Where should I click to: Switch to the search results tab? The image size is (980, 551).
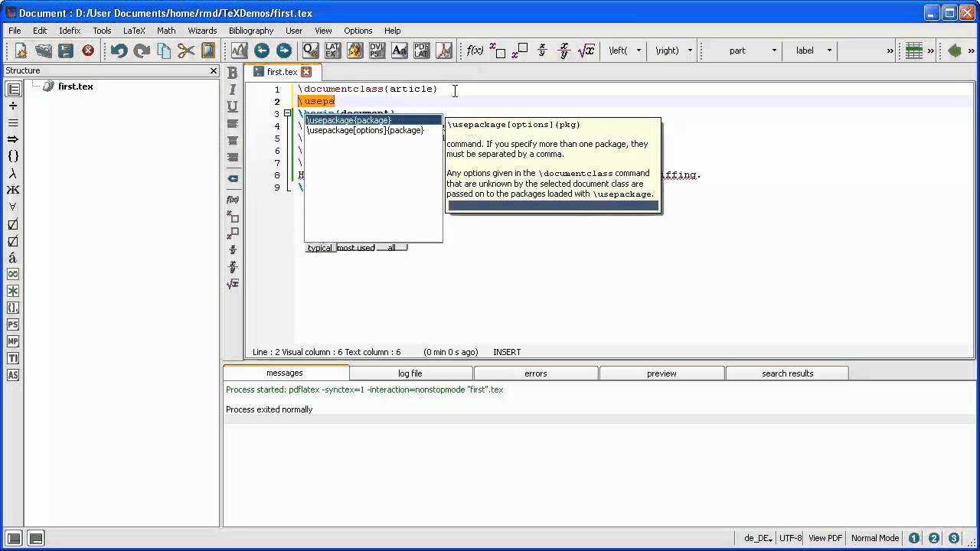(787, 373)
